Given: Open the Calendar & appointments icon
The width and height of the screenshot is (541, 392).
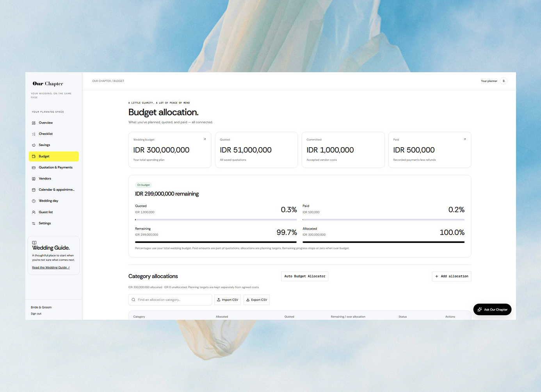Looking at the screenshot, I should [x=34, y=190].
